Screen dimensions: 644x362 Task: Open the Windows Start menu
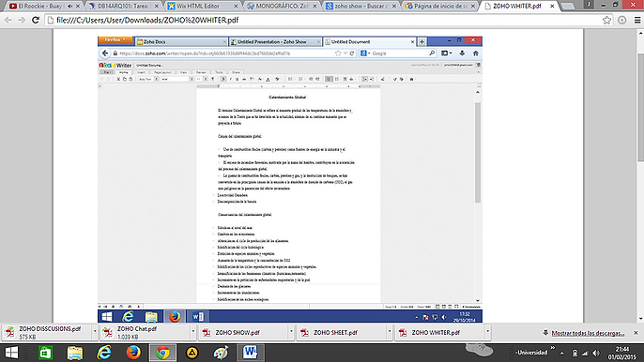coord(11,353)
